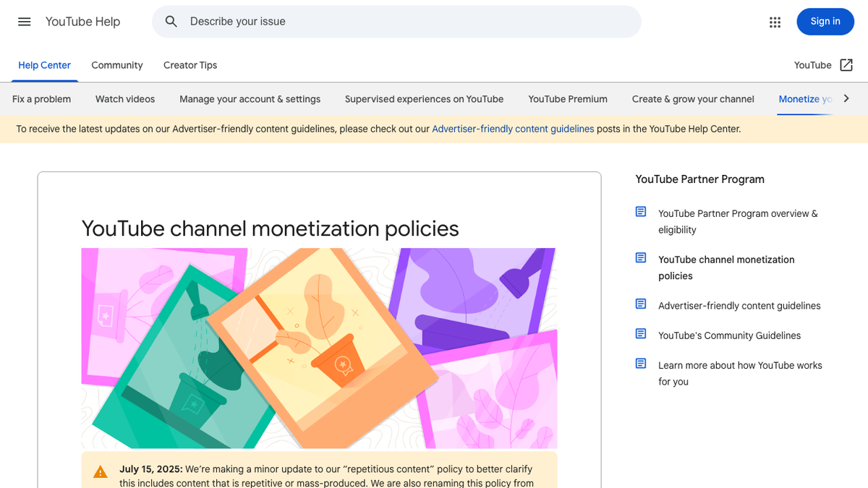Click document icon beside YouTube channel monetization policies
The image size is (868, 488).
(x=641, y=258)
